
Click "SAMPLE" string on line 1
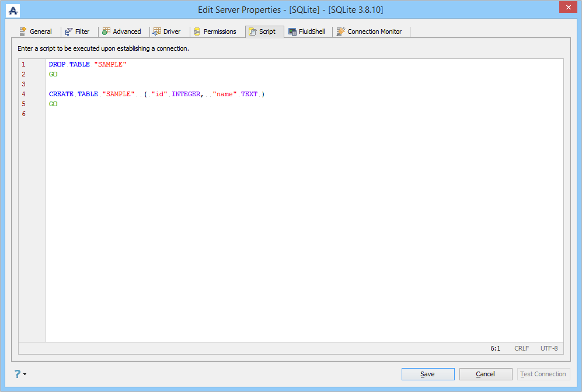pyautogui.click(x=110, y=64)
